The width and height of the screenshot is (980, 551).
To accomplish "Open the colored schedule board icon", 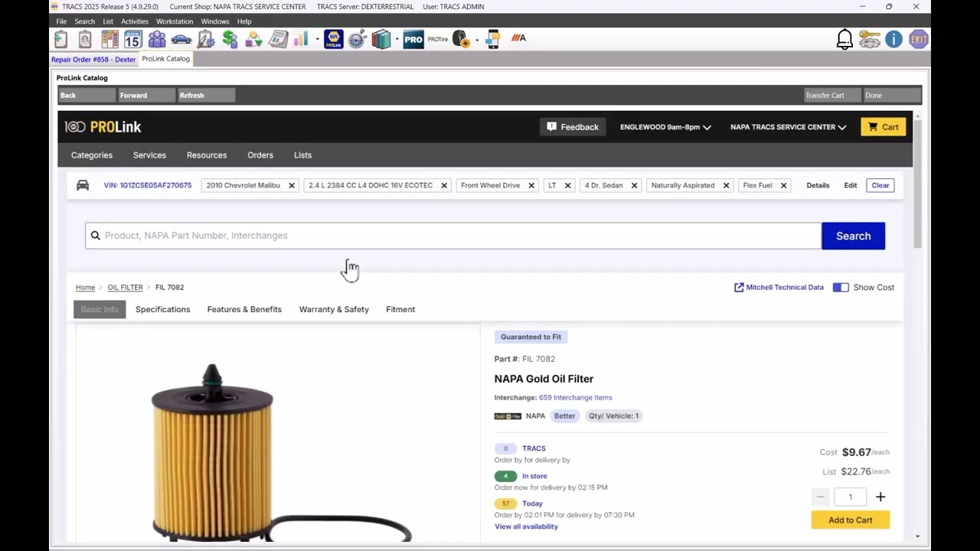I will pyautogui.click(x=109, y=39).
